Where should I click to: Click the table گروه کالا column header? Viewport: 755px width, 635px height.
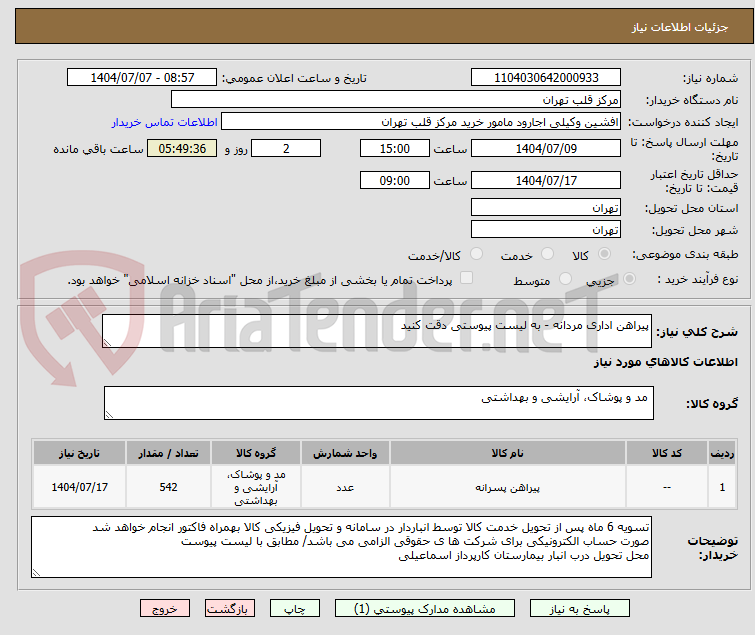coord(256,453)
